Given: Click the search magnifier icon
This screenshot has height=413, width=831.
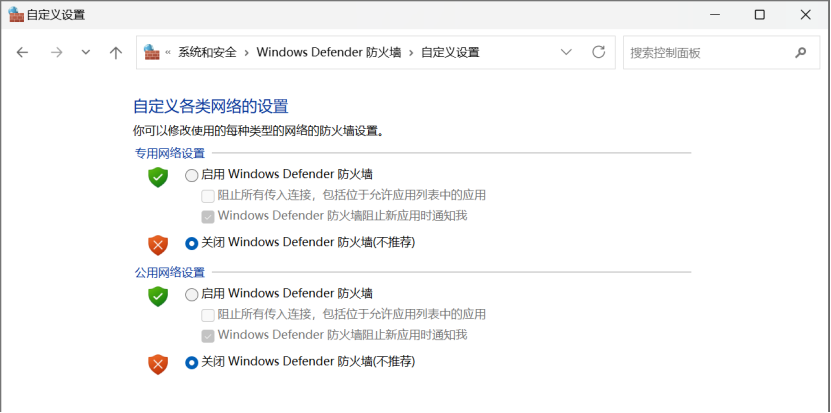Looking at the screenshot, I should point(800,52).
